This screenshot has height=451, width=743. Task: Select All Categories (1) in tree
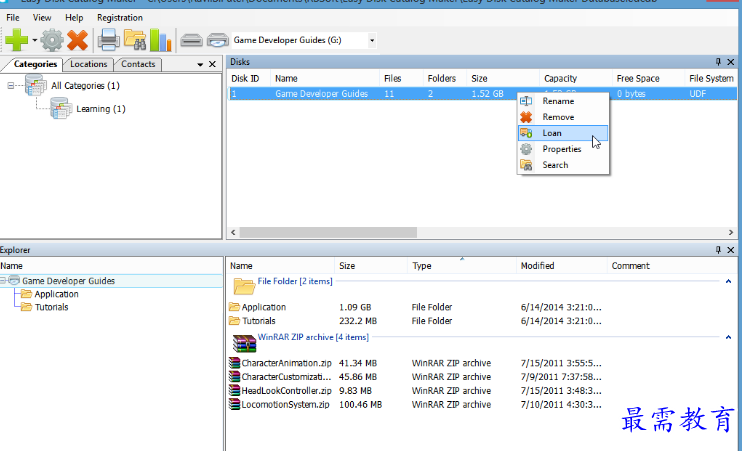(x=85, y=86)
